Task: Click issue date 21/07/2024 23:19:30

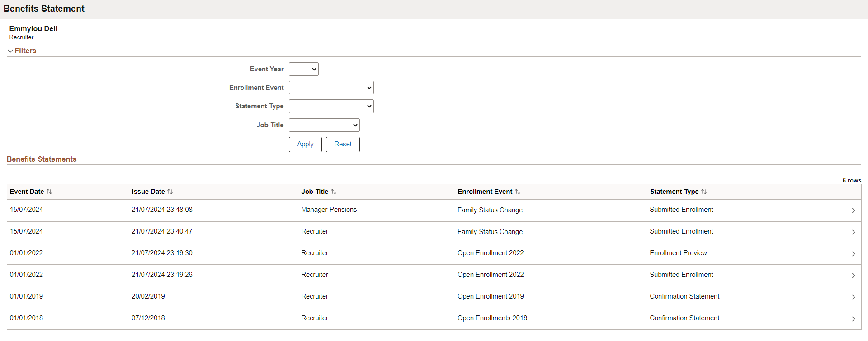Action: pos(162,253)
